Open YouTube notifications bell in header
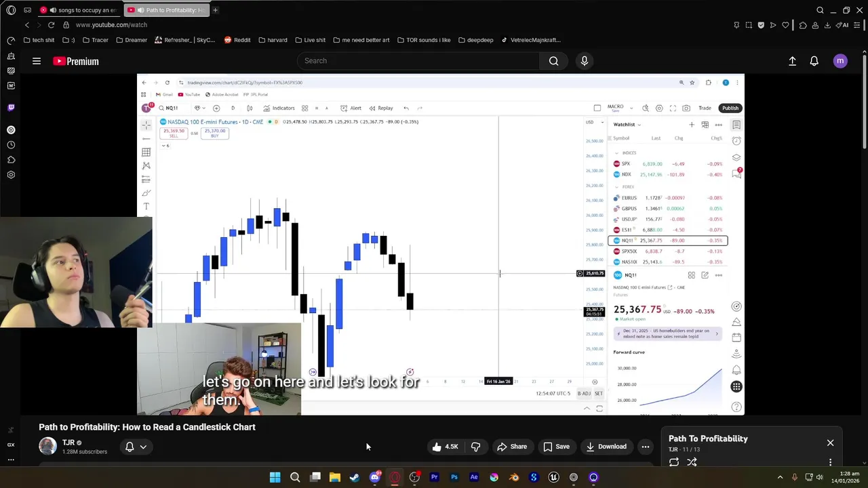This screenshot has height=488, width=868. coord(814,61)
